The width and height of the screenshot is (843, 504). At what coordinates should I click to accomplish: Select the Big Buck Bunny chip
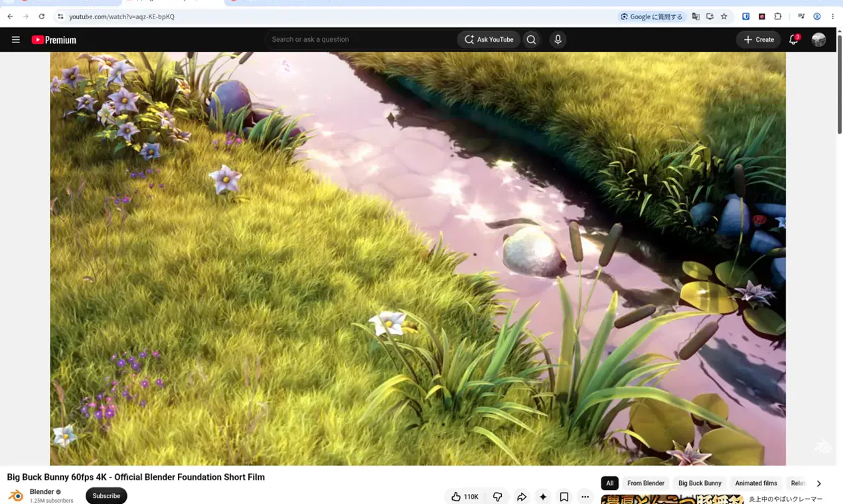pos(700,483)
